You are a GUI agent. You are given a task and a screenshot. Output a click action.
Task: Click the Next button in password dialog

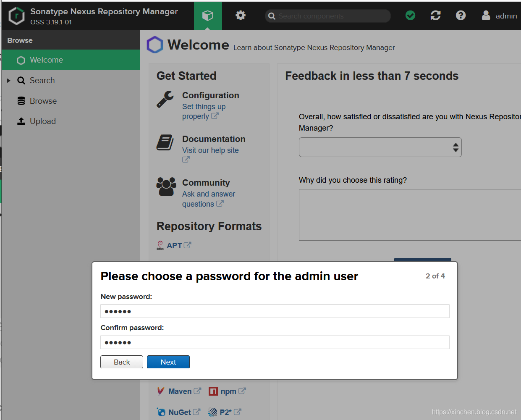point(168,362)
